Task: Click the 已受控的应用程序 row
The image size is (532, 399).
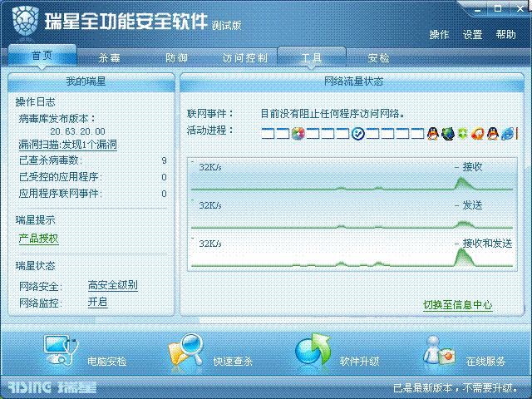Action: 92,177
